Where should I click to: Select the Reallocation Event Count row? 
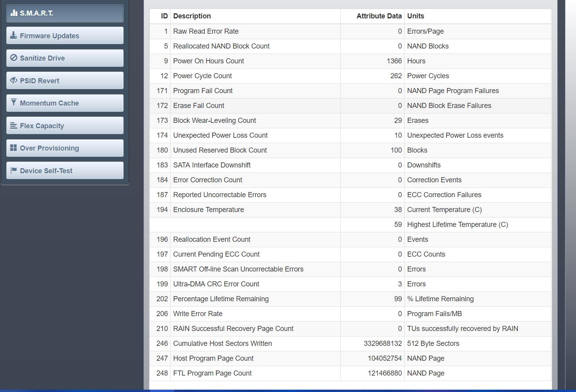click(350, 239)
